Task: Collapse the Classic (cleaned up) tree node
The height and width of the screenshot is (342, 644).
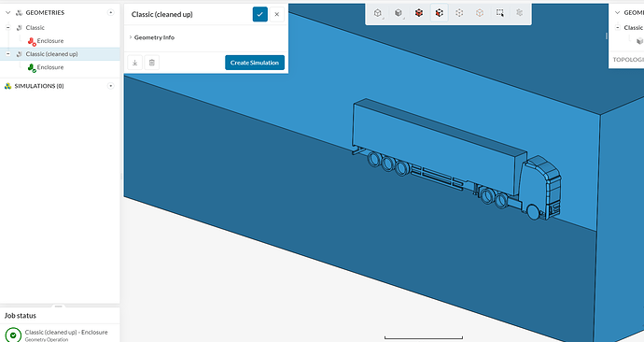Action: [x=7, y=54]
